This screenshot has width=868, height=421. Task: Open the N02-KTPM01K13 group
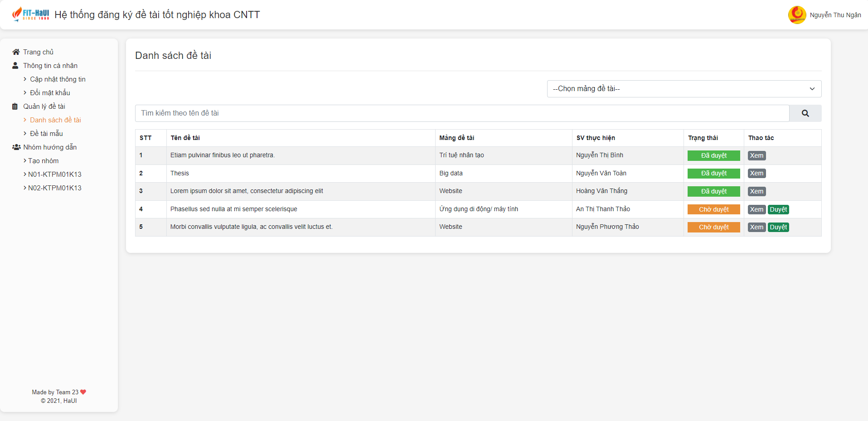(x=55, y=188)
